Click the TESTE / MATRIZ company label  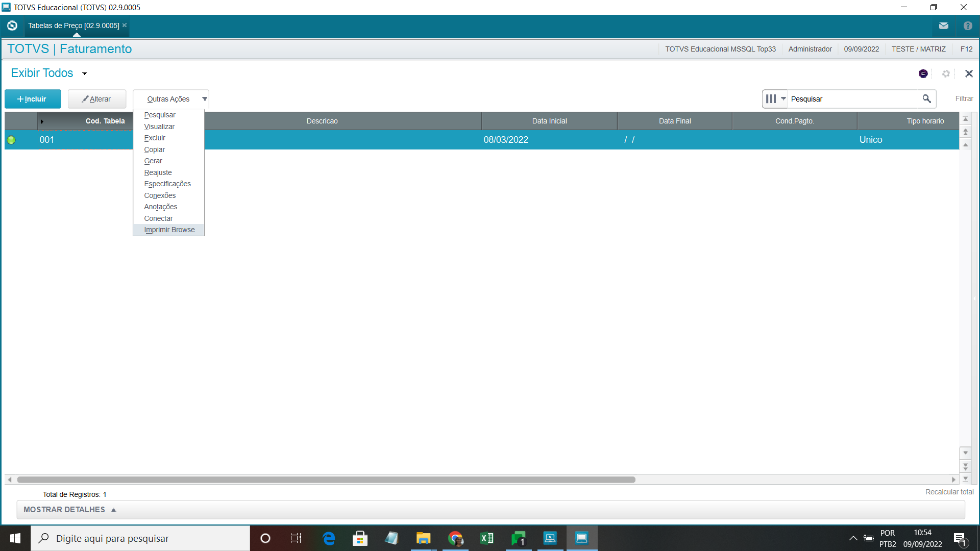[x=919, y=49]
